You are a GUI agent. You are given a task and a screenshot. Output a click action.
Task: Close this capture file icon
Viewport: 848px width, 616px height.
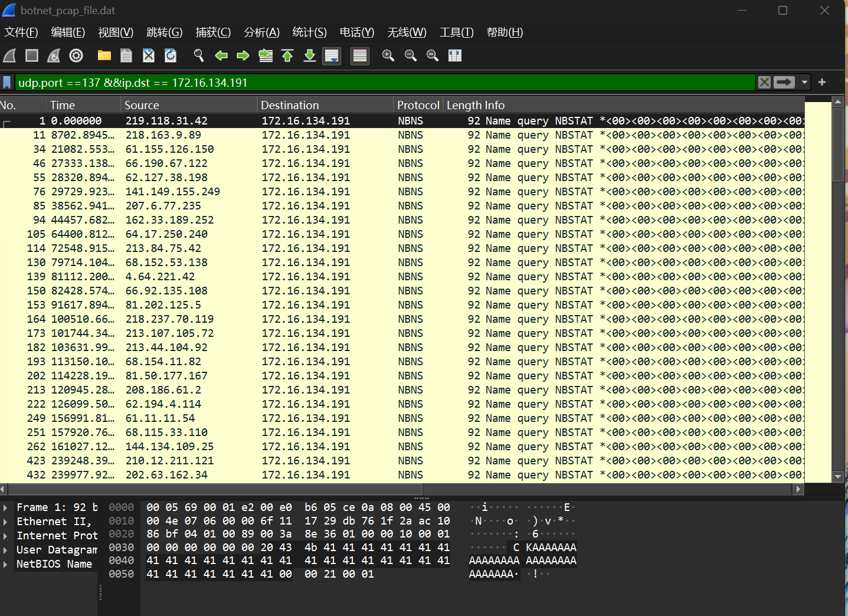tap(149, 55)
